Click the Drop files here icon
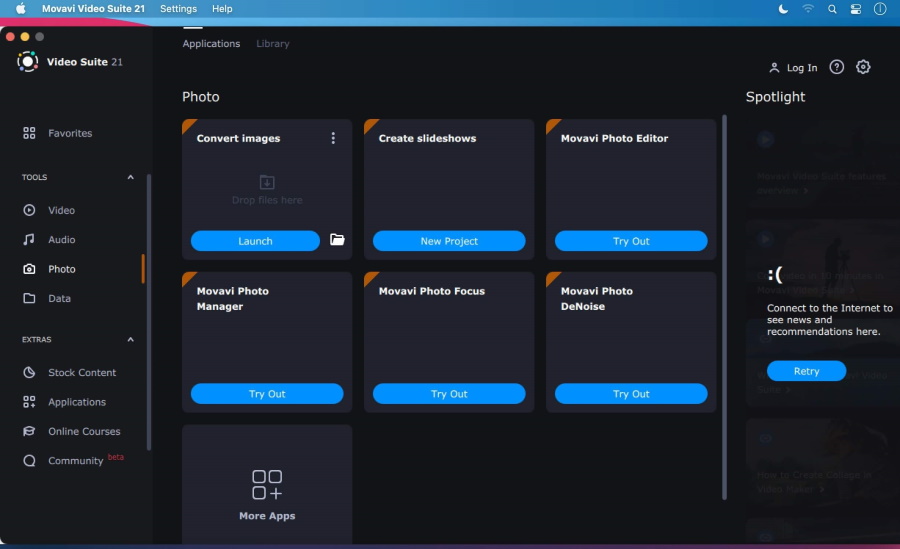Screen dimensions: 900x549 click(267, 182)
